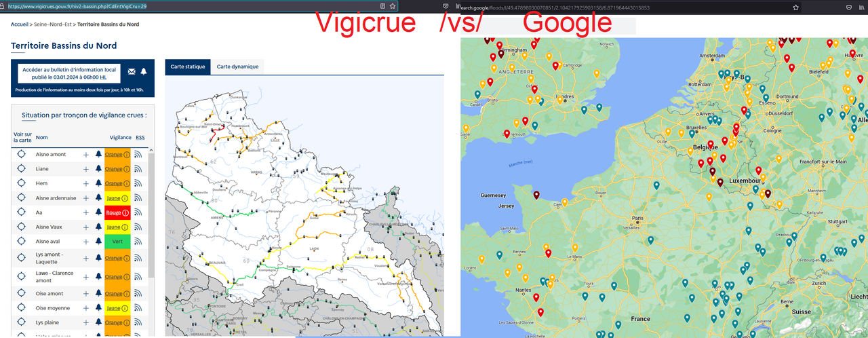Viewport: 868px width, 338px height.
Task: Expand details for Aisne ardennaise with plus
Action: (86, 198)
